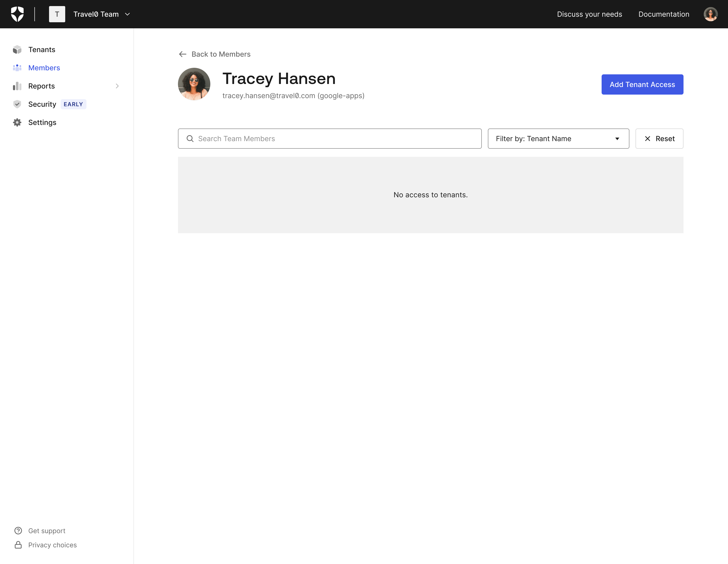Click the Tenants icon in sidebar

pos(18,49)
